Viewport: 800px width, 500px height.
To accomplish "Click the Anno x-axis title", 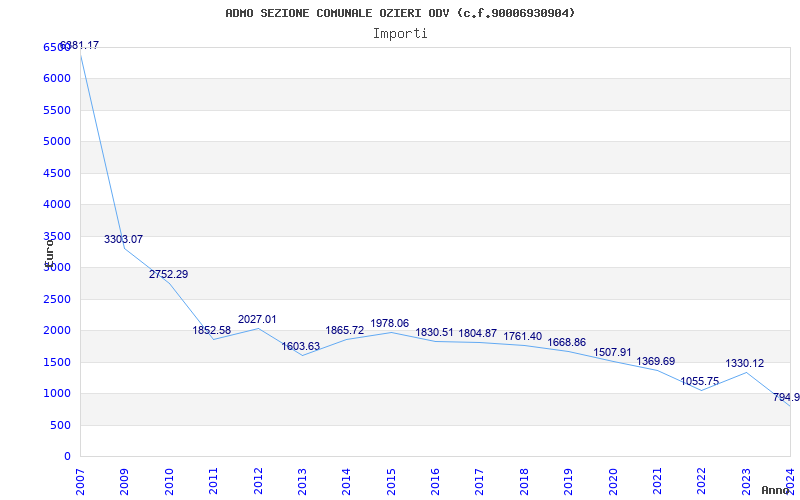I will pos(775,490).
